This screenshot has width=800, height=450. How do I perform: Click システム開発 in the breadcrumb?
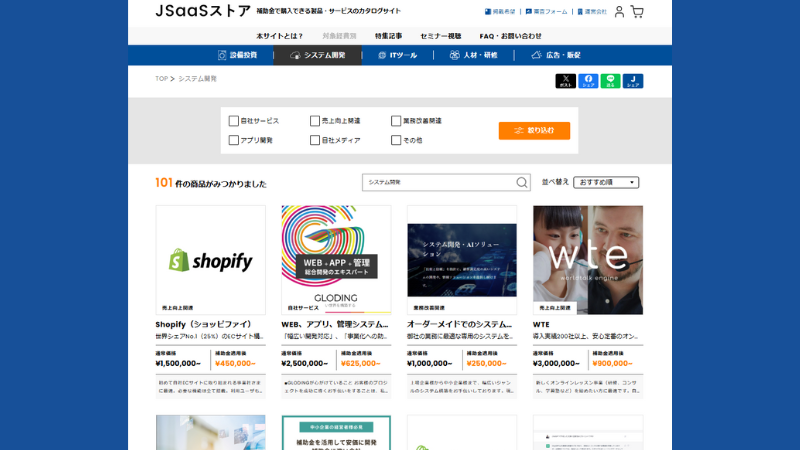[x=197, y=79]
